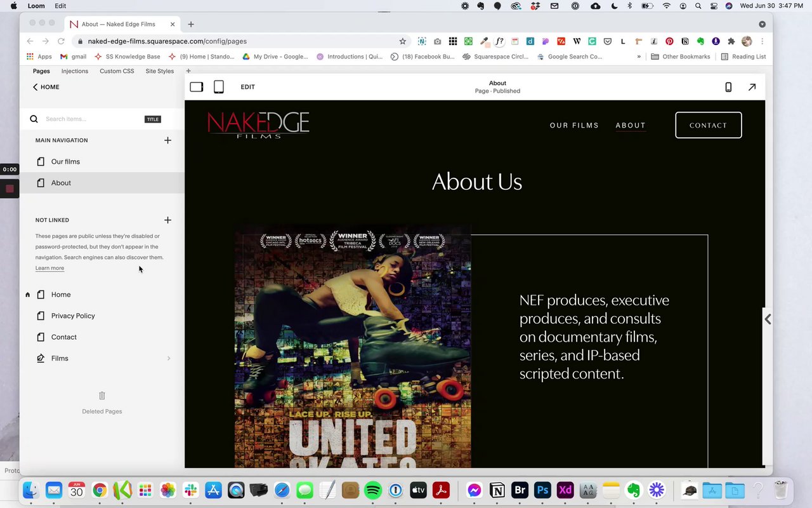Open Evernote Web Clipper extension in toolbar
Screen dimensions: 812x508
tap(700, 41)
